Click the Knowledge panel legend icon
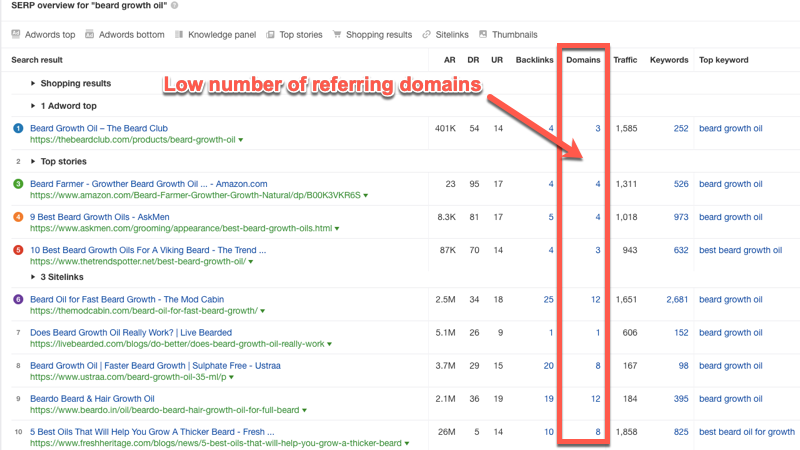The image size is (800, 450). click(x=179, y=35)
